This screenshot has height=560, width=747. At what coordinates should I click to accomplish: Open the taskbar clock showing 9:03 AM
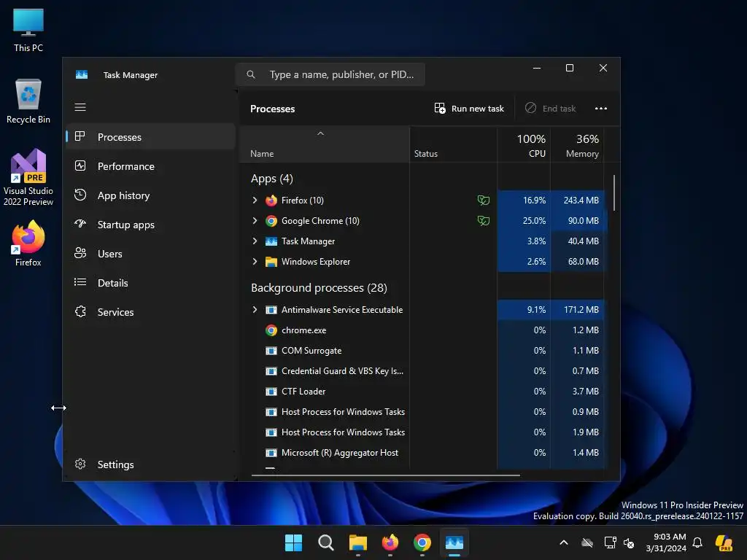pyautogui.click(x=666, y=542)
